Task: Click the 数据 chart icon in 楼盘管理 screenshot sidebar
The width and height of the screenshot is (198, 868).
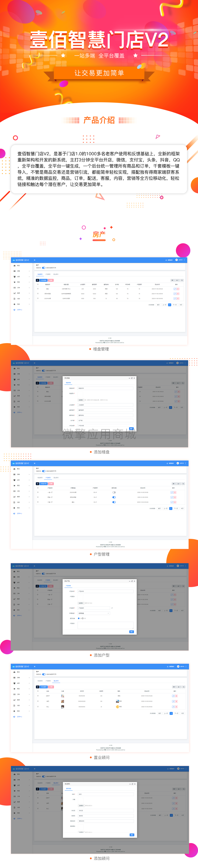Action: point(14,293)
